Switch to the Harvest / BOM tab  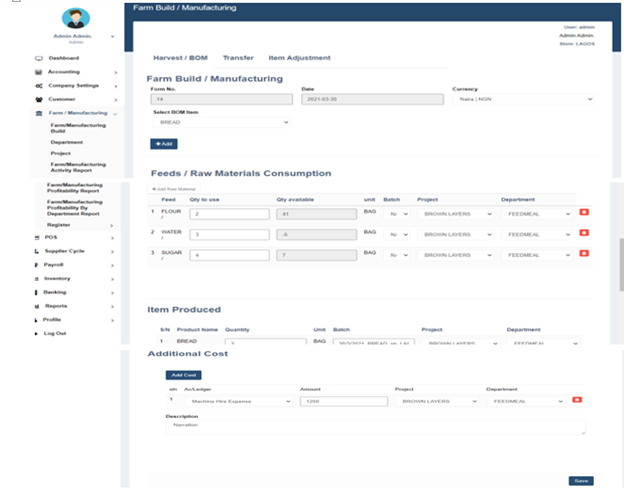(x=180, y=58)
